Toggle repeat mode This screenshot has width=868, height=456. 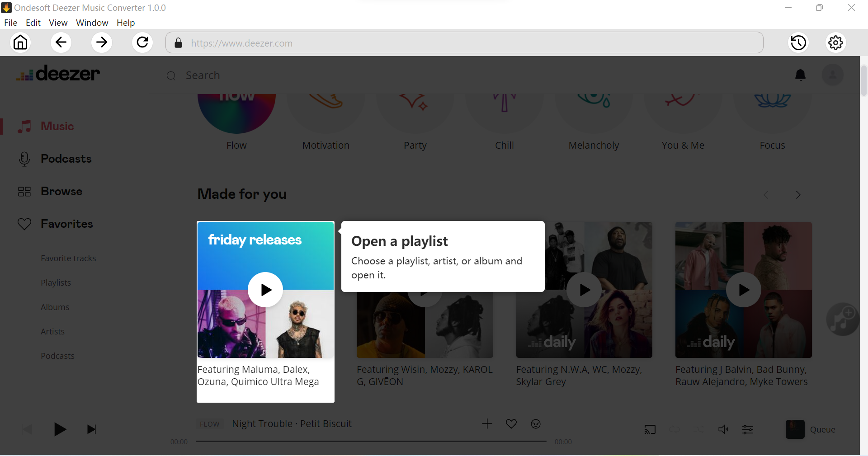(x=675, y=429)
